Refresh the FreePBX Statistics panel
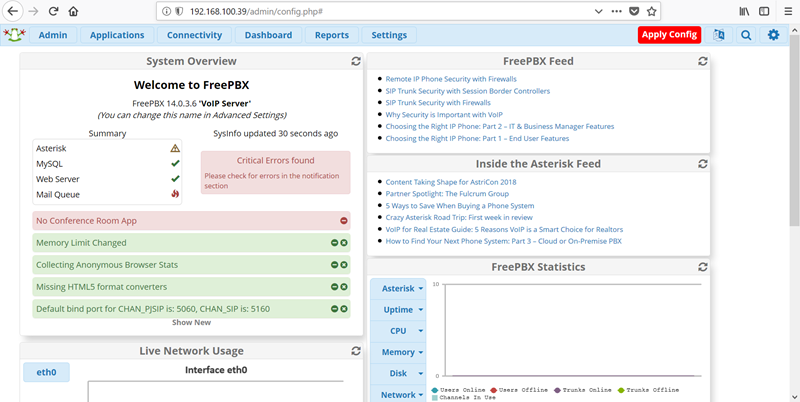This screenshot has width=800, height=402. coord(703,267)
